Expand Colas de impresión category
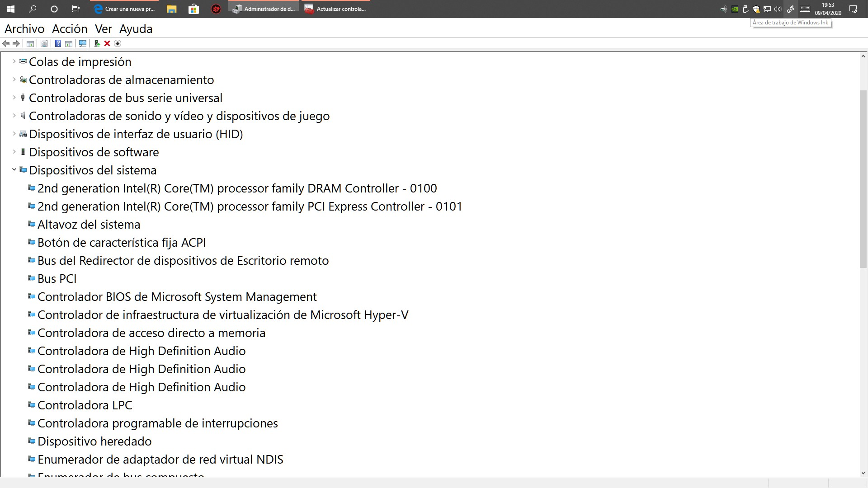This screenshot has height=488, width=868. pos(14,61)
